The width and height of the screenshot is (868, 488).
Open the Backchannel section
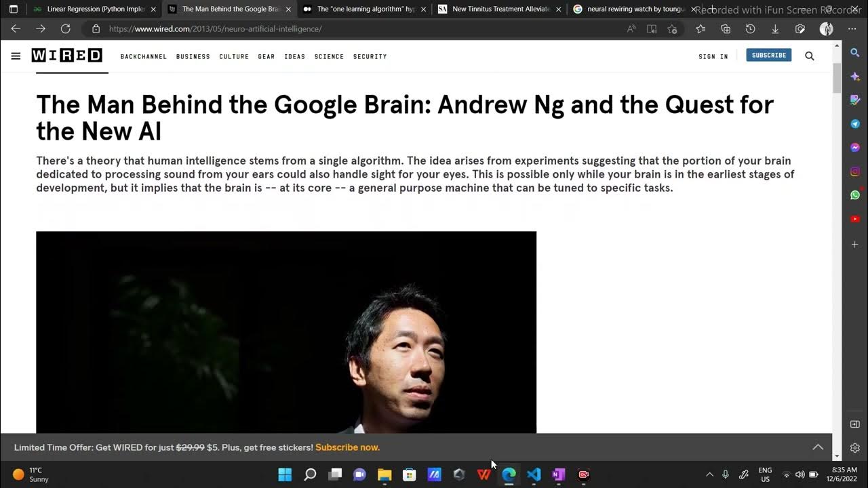[144, 56]
